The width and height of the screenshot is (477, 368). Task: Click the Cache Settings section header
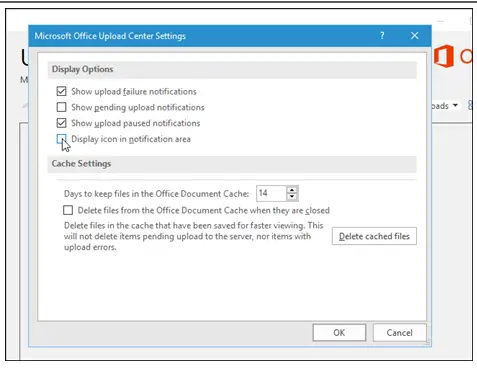coord(81,164)
